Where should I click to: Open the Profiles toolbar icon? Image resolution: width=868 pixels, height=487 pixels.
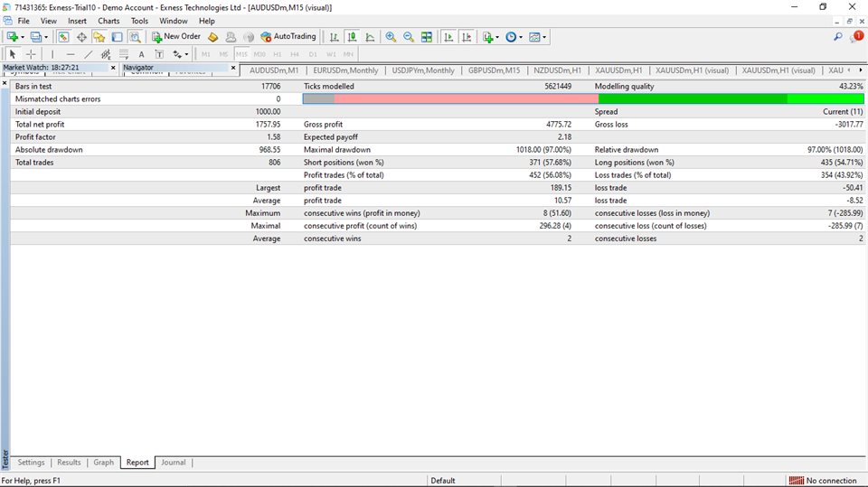[36, 37]
